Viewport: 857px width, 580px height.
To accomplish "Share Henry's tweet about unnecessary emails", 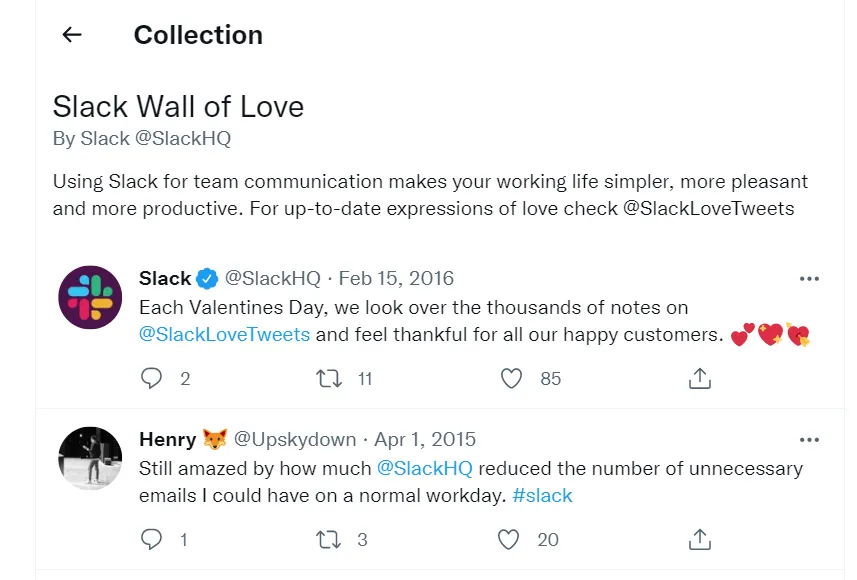I will coord(700,539).
